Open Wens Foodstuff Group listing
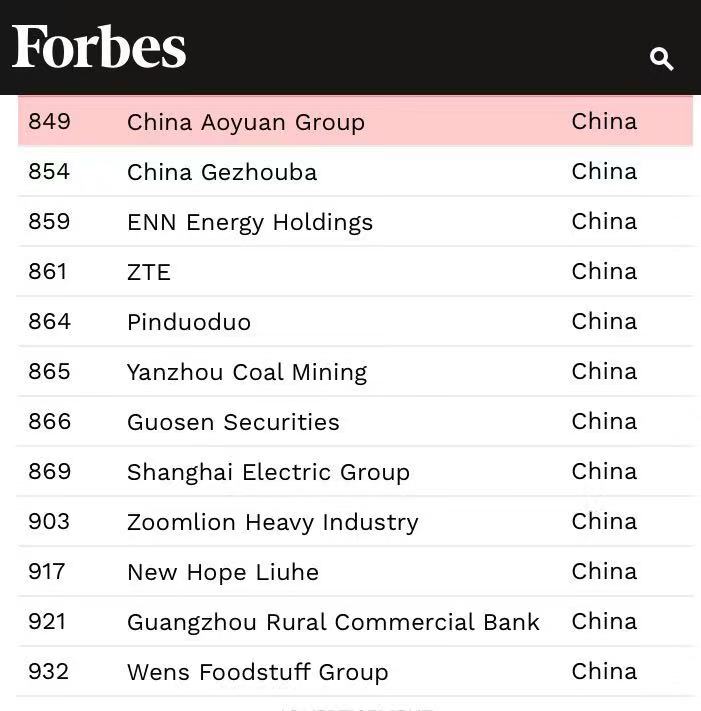The height and width of the screenshot is (711, 701). 257,672
